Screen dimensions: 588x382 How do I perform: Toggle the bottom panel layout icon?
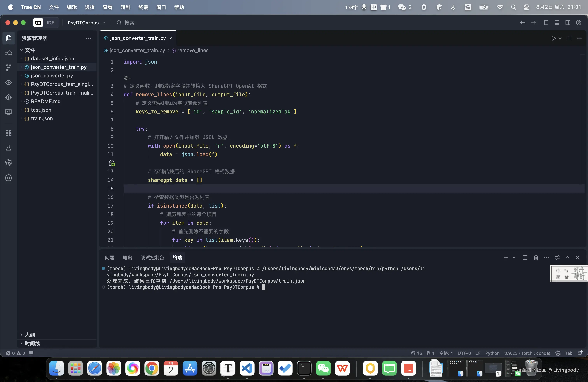click(x=557, y=23)
